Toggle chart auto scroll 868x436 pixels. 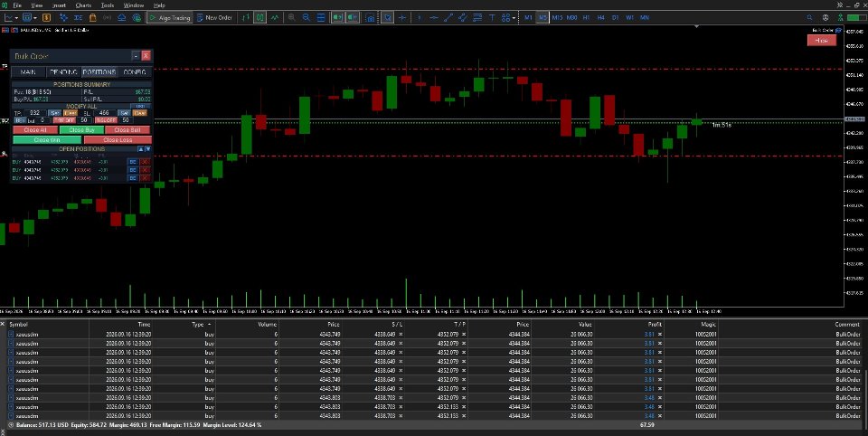[x=337, y=18]
